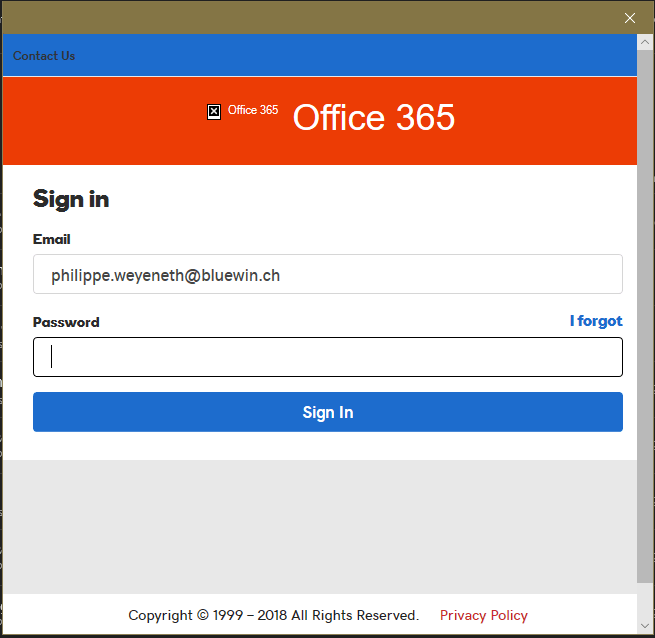Focus the Email address input field
This screenshot has width=655, height=638.
click(x=327, y=274)
